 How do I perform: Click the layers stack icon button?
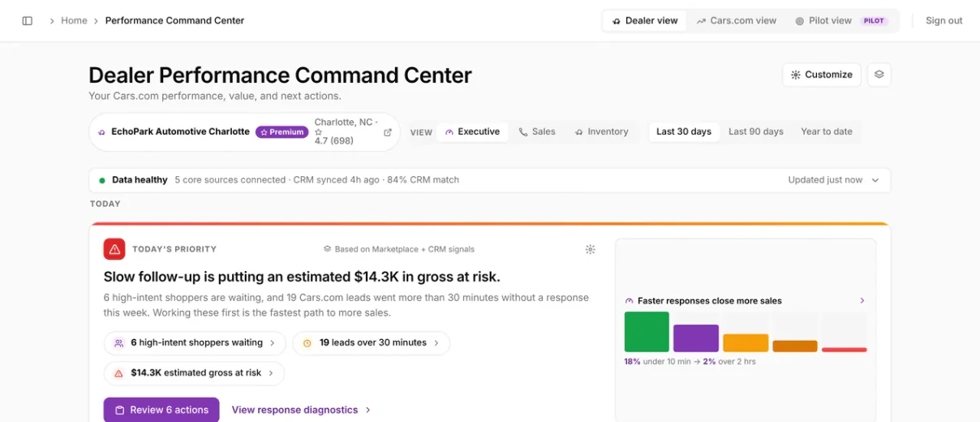coord(879,75)
